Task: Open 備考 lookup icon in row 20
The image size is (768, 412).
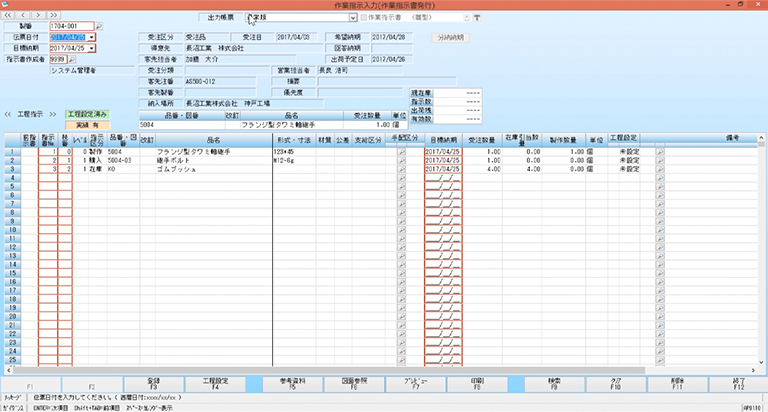Action: (x=660, y=317)
